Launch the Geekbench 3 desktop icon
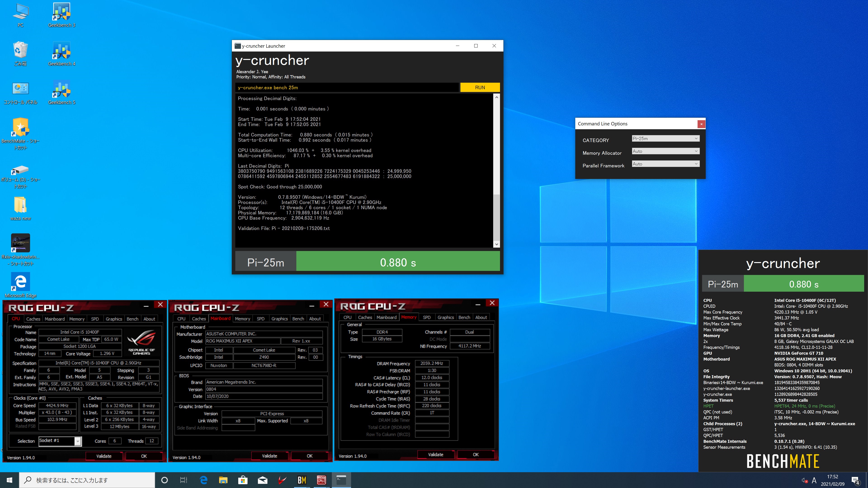868x488 pixels. pos(62,15)
